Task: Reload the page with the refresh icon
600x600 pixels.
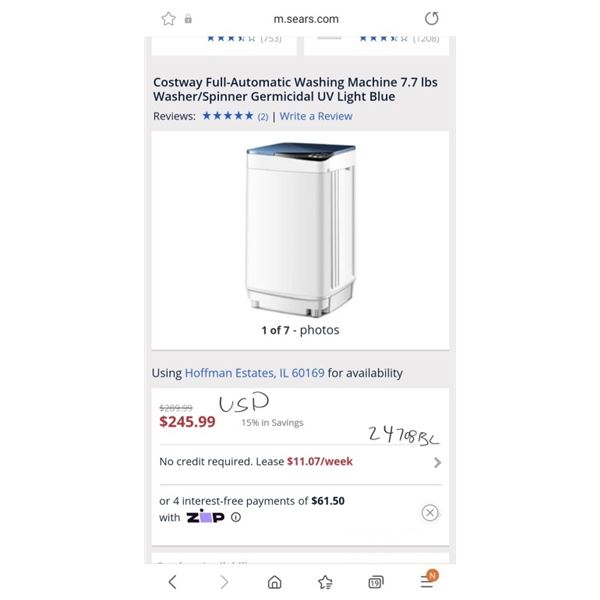Action: point(432,18)
